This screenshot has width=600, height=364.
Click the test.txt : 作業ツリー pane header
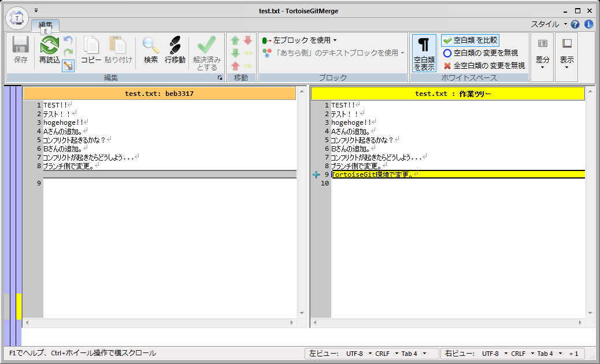click(x=447, y=94)
